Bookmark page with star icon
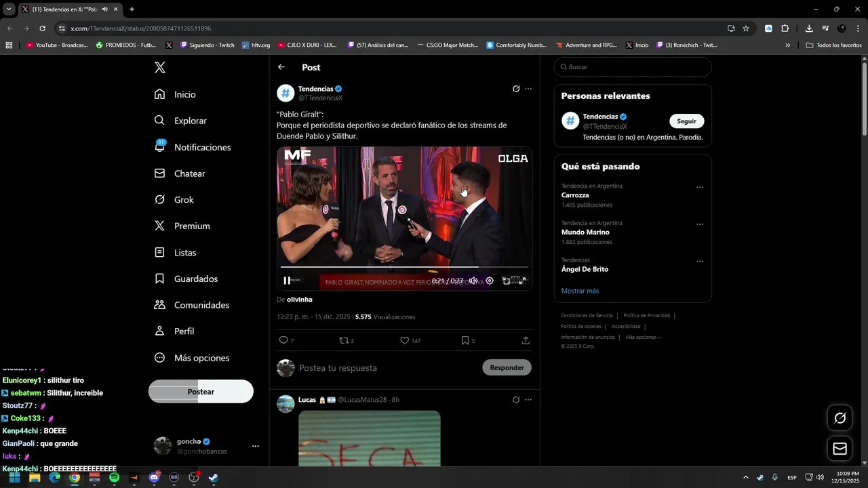868x488 pixels. pyautogui.click(x=746, y=28)
